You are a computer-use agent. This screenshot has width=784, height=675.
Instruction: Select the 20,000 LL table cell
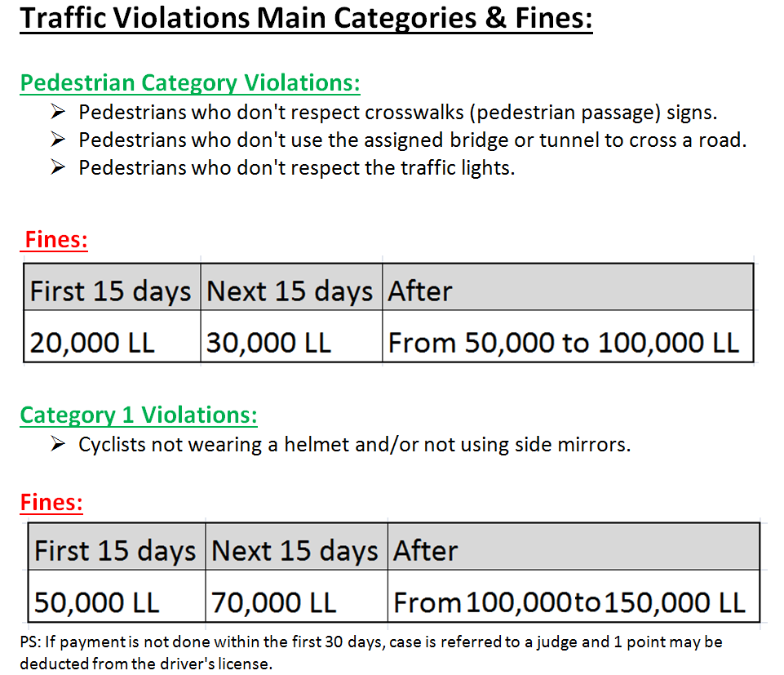(92, 343)
